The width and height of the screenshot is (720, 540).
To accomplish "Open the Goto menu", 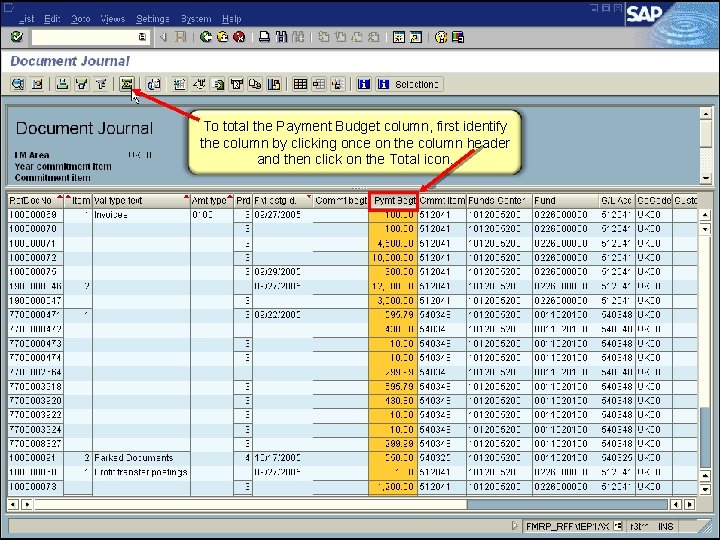I will (x=80, y=19).
